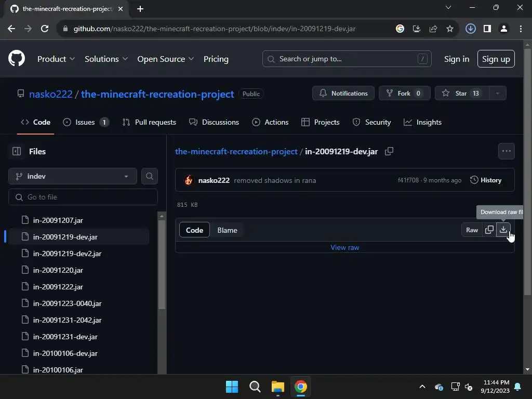Viewport: 532px width, 399px height.
Task: Star the repository
Action: tap(462, 94)
